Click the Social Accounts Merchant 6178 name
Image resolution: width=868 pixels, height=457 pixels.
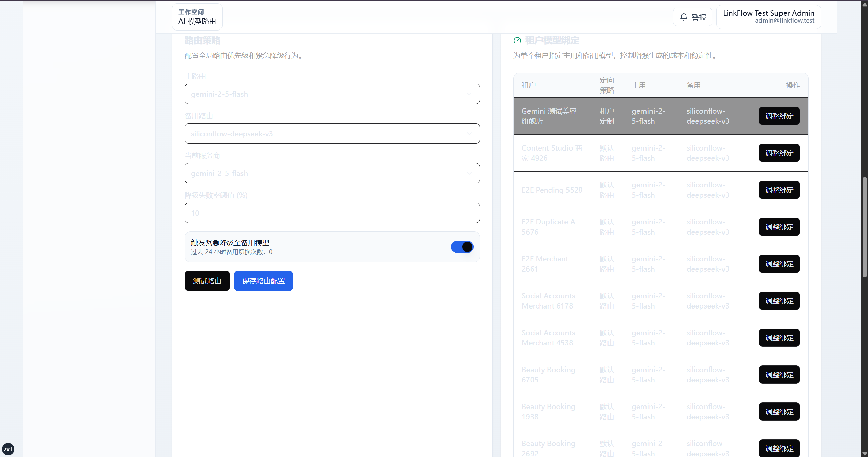[x=548, y=301]
